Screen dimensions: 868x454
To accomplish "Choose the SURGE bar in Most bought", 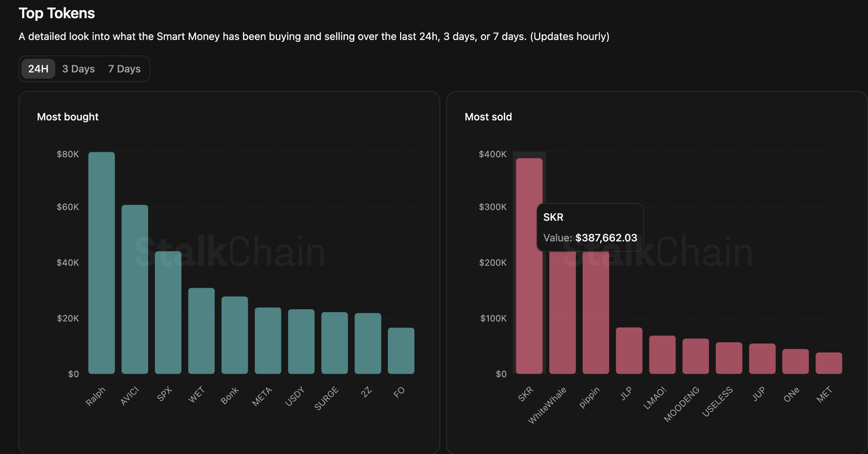I will pyautogui.click(x=335, y=343).
